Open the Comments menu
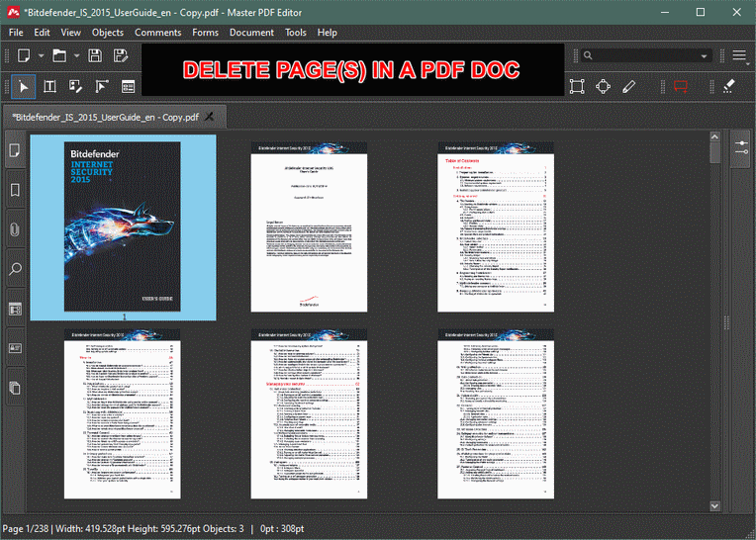This screenshot has height=540, width=756. pos(157,33)
